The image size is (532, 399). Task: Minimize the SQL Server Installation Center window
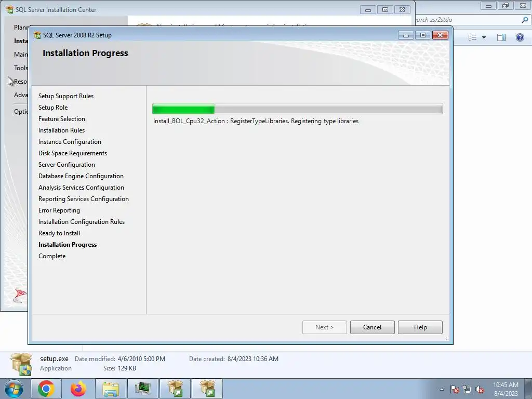click(x=368, y=10)
